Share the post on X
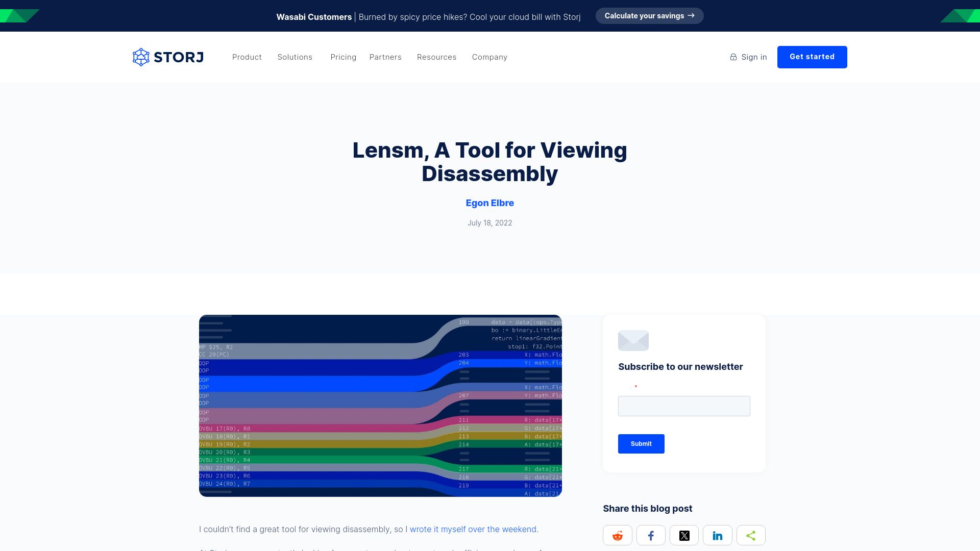 (684, 535)
